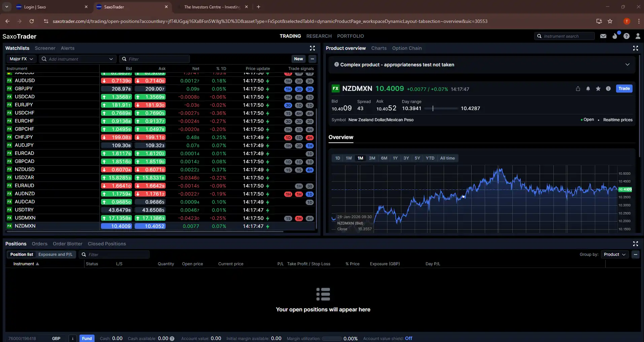
Task: Click the 4H trade signal for CHFJPY
Action: [x=310, y=138]
